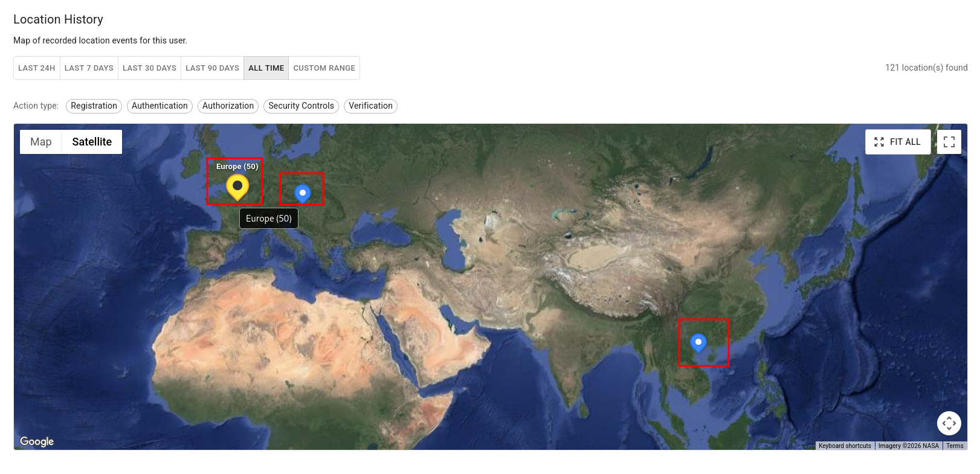Filter by Authentication action type
This screenshot has width=980, height=474.
pyautogui.click(x=160, y=106)
